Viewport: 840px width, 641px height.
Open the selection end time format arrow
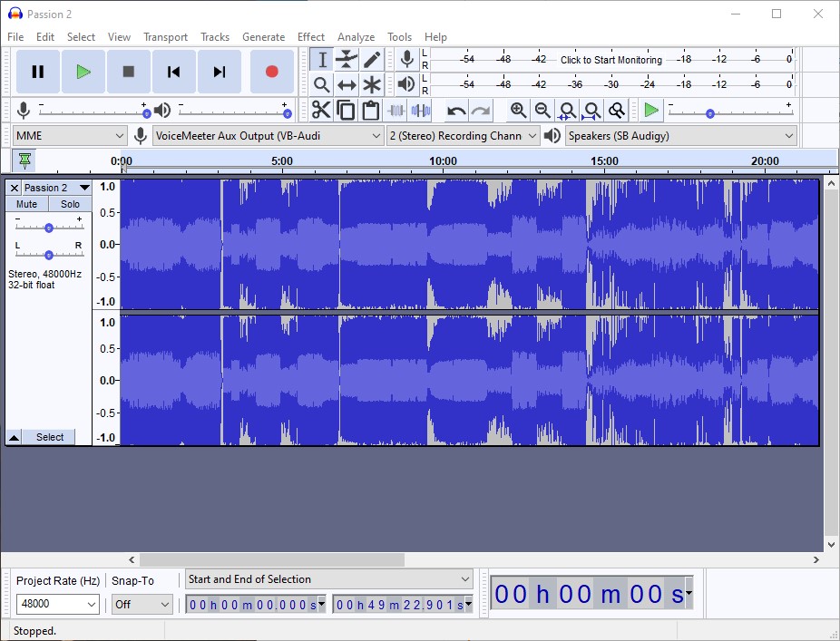(x=468, y=605)
